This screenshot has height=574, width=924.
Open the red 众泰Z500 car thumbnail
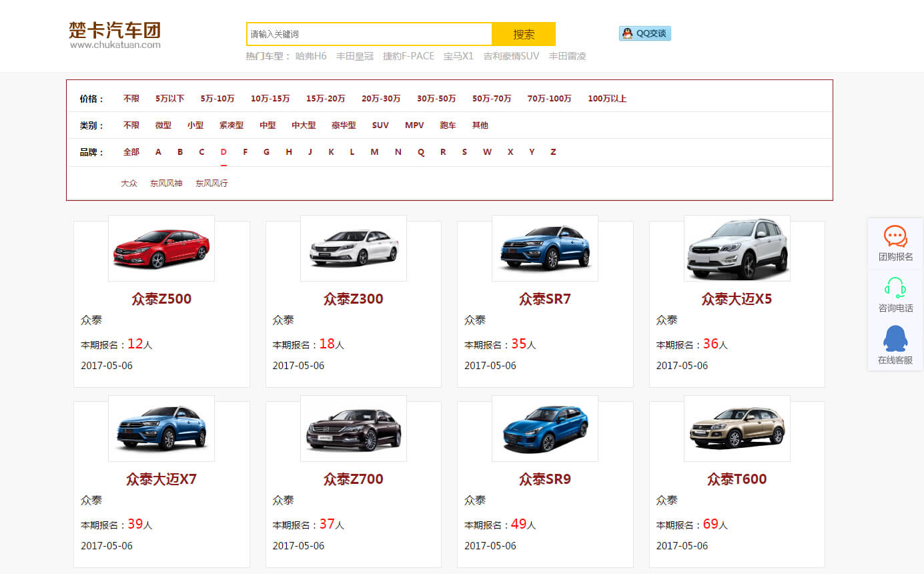point(161,248)
